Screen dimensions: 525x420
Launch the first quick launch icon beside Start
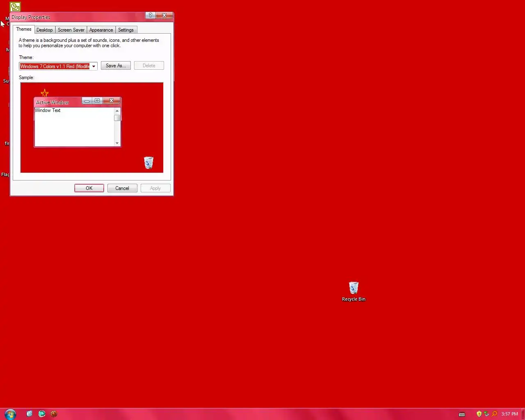[30, 414]
